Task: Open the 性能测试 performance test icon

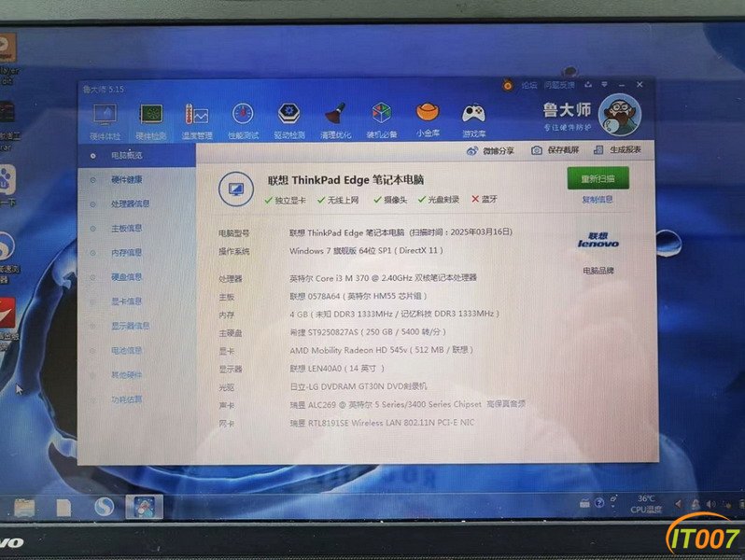Action: (x=243, y=120)
